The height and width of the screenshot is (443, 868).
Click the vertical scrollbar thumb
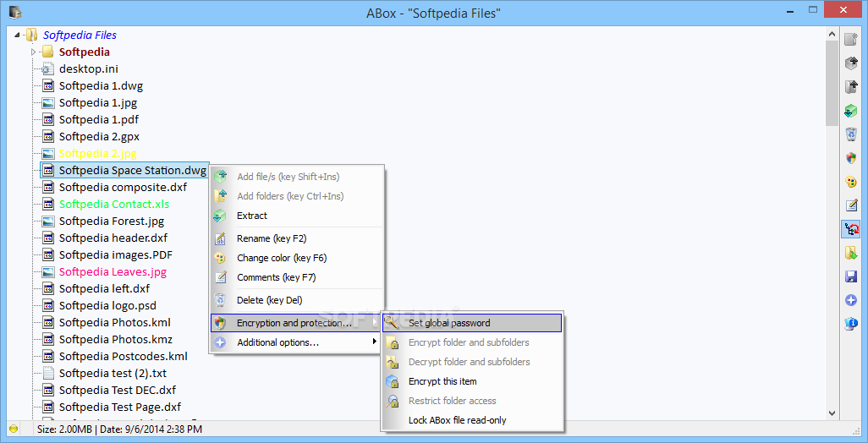[x=832, y=83]
